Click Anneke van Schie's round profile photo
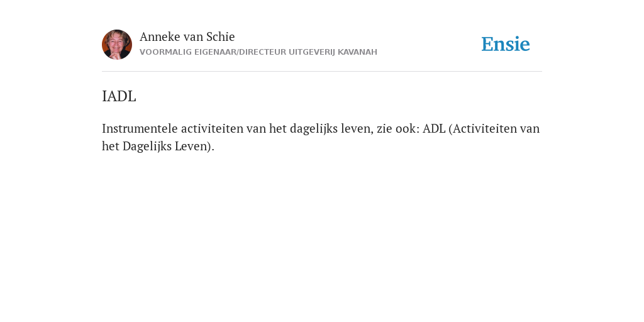644x322 pixels. [117, 45]
